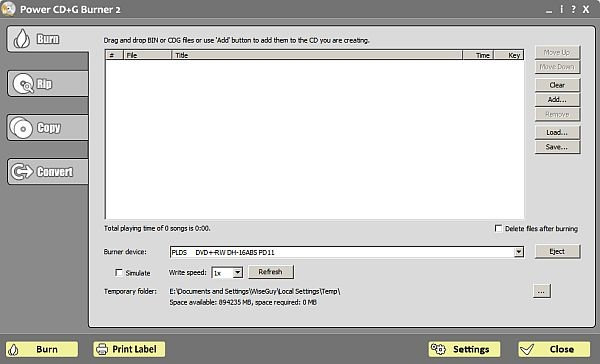Screen dimensions: 600x364
Task: Open the info 'i' title bar icon
Action: click(x=561, y=9)
